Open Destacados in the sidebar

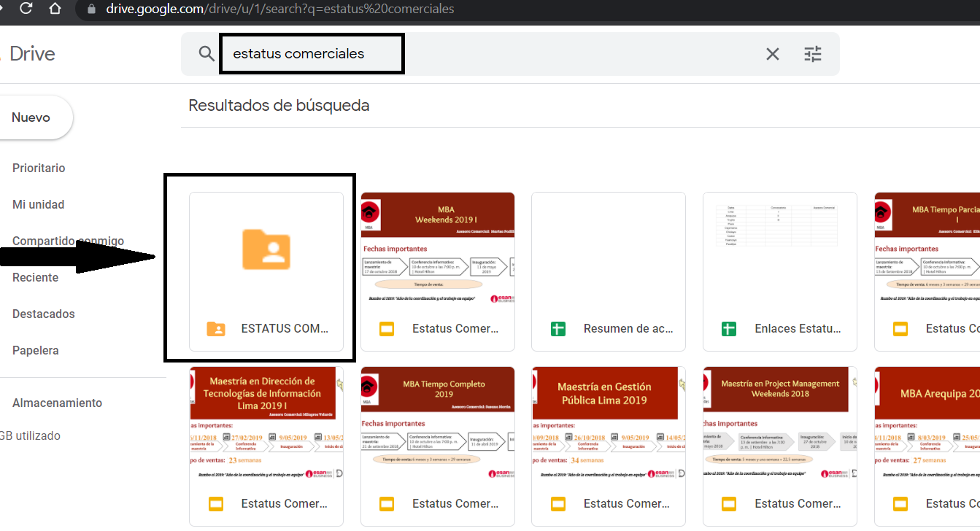[43, 314]
